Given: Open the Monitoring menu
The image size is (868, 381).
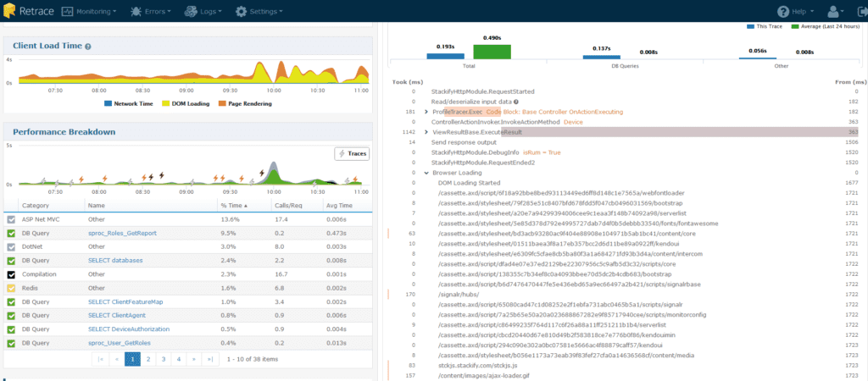Looking at the screenshot, I should point(88,11).
